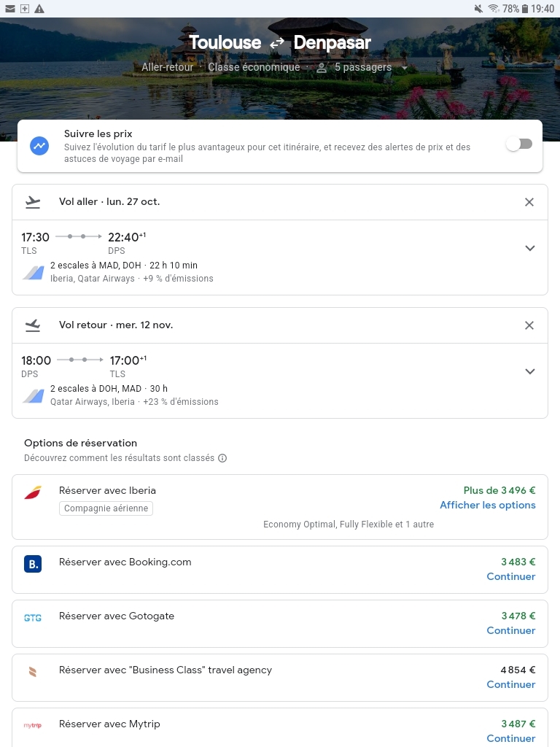Click Afficher les options for Iberia
Image resolution: width=560 pixels, height=747 pixels.
pos(488,505)
